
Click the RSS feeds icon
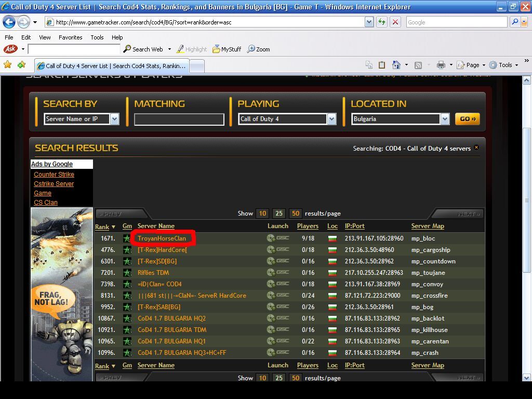[418, 65]
